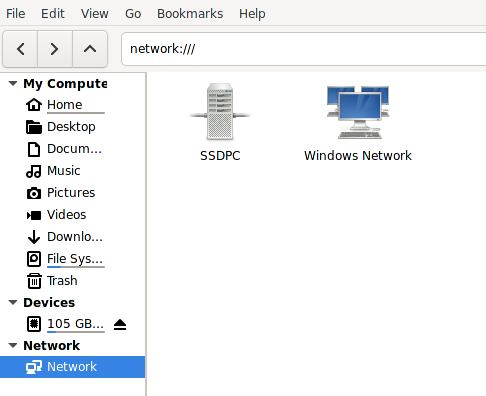Click the SSDPC name label
This screenshot has height=396, width=486.
click(x=220, y=156)
